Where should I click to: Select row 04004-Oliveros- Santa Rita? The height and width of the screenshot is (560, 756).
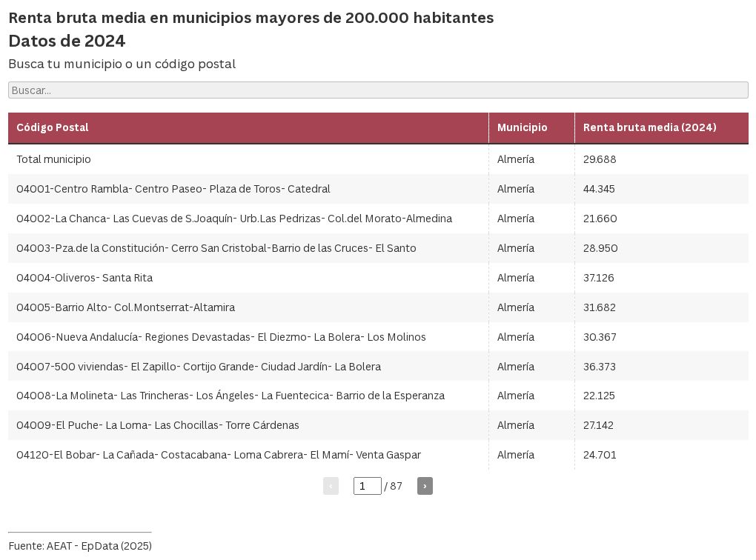pos(84,278)
